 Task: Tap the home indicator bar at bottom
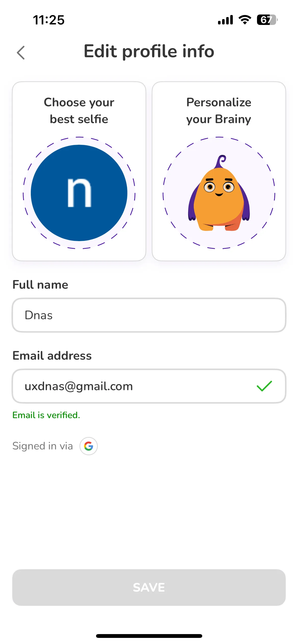(149, 636)
